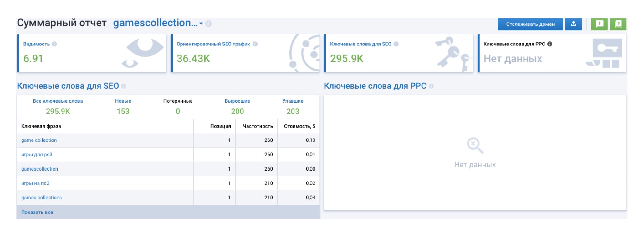Open the game collection keyword link
Image resolution: width=644 pixels, height=237 pixels.
pyautogui.click(x=39, y=140)
